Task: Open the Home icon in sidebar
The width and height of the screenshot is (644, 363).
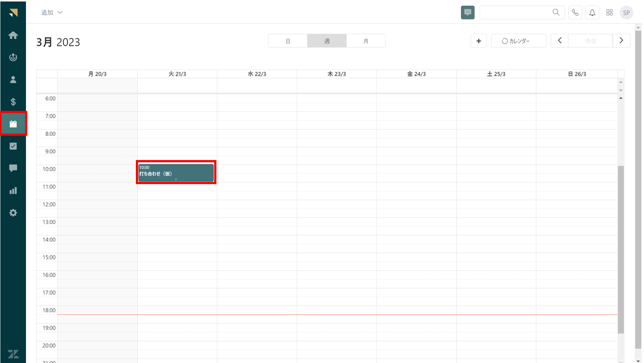Action: [x=13, y=35]
